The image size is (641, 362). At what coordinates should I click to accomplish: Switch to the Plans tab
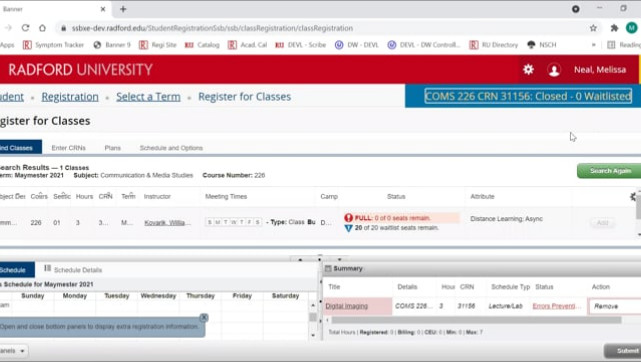point(112,148)
